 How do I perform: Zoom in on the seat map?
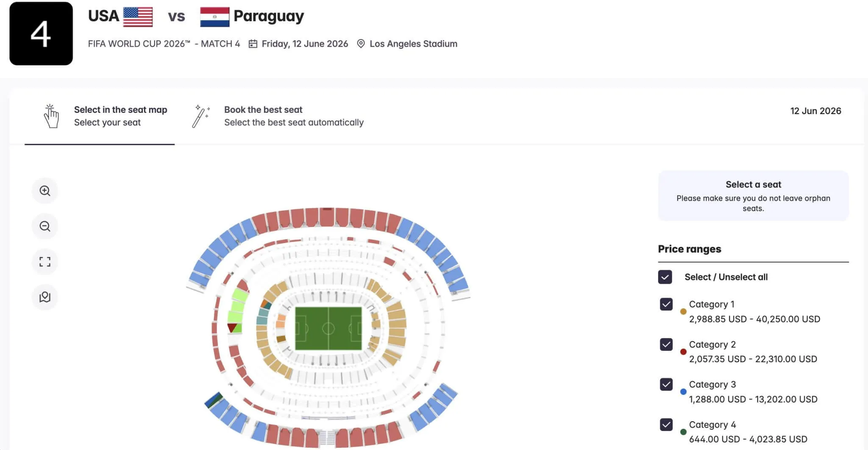click(x=45, y=190)
